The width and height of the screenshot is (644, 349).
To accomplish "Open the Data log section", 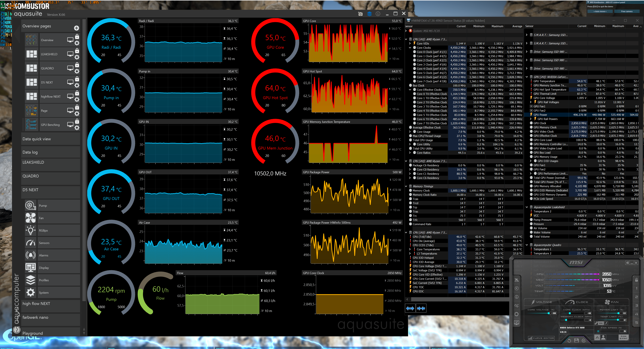I will click(51, 152).
